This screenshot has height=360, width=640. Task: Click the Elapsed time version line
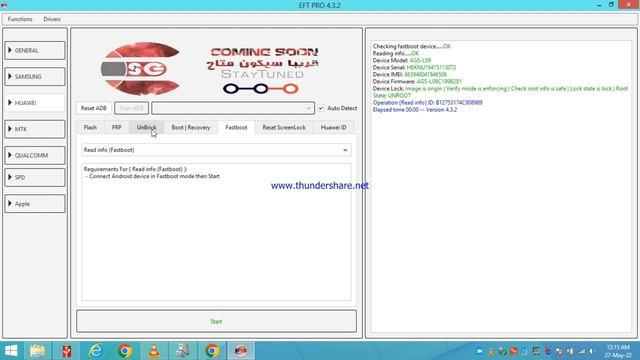tap(415, 109)
